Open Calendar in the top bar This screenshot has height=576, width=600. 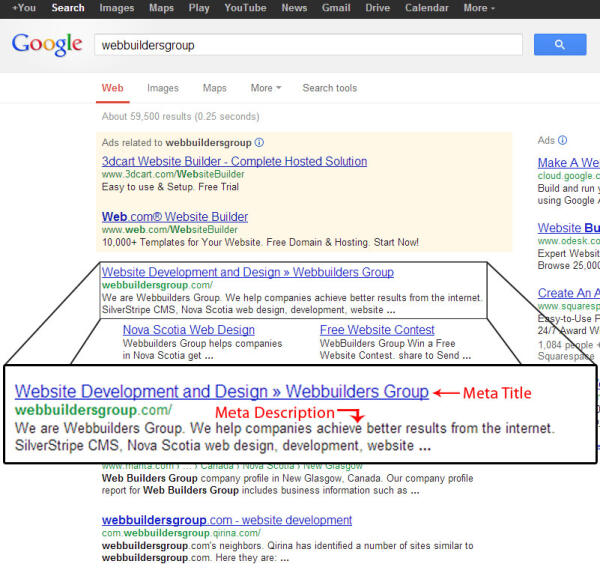tap(427, 8)
